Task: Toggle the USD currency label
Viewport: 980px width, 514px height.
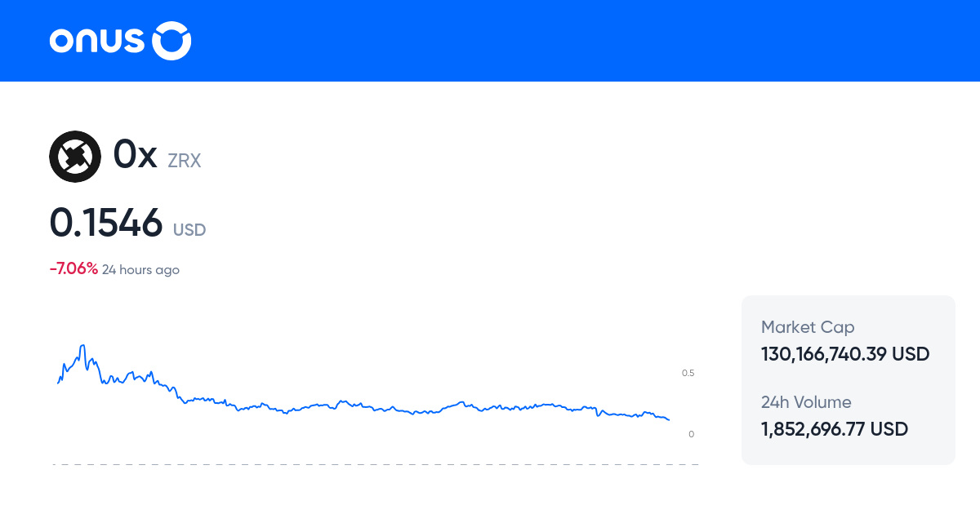Action: point(189,230)
